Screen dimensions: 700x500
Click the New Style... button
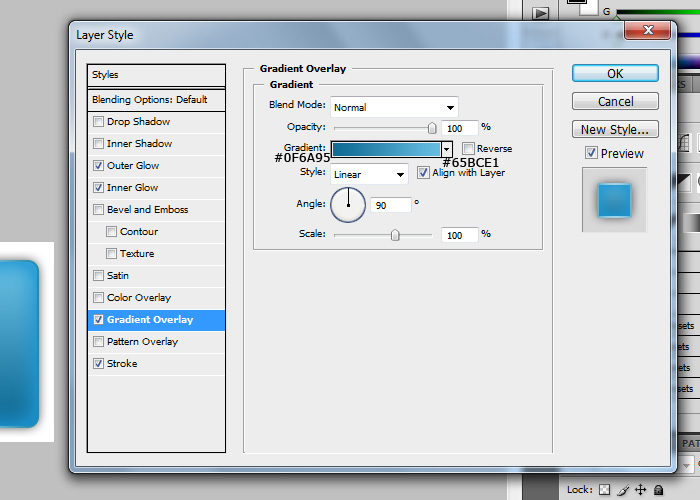(x=615, y=129)
